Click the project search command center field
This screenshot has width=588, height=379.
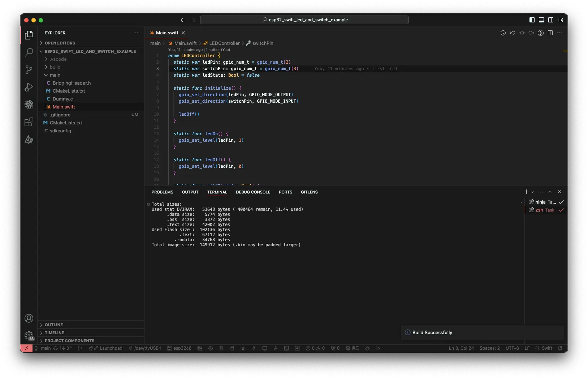click(x=304, y=20)
